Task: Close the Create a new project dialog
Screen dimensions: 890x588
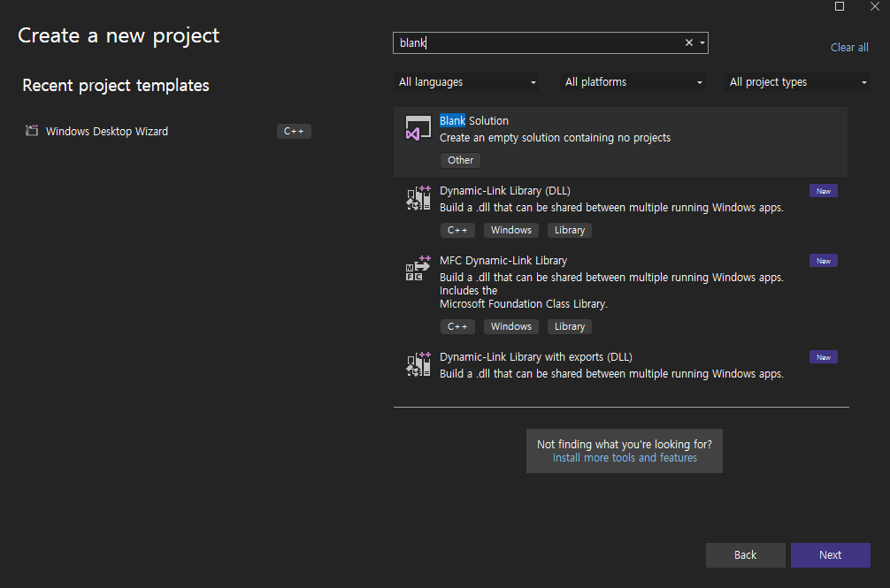Action: pyautogui.click(x=875, y=6)
